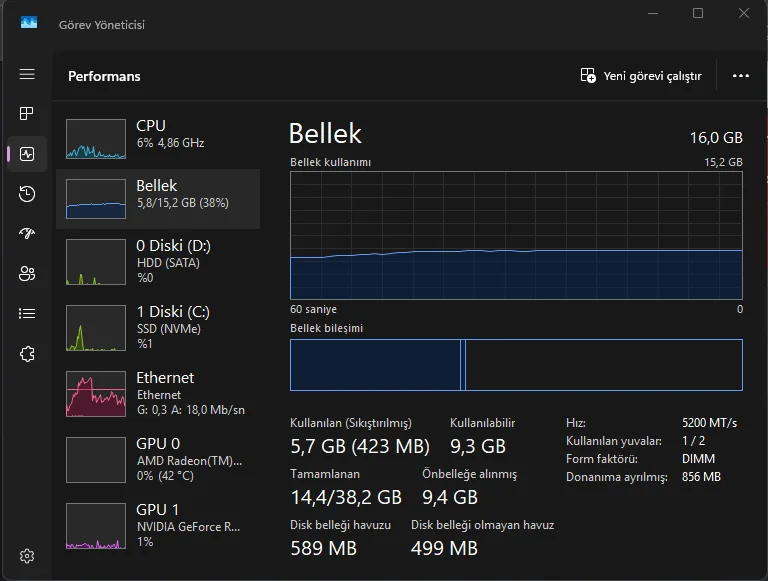Screen dimensions: 768x581
Task: Select the Performance page icon
Action: click(x=27, y=154)
